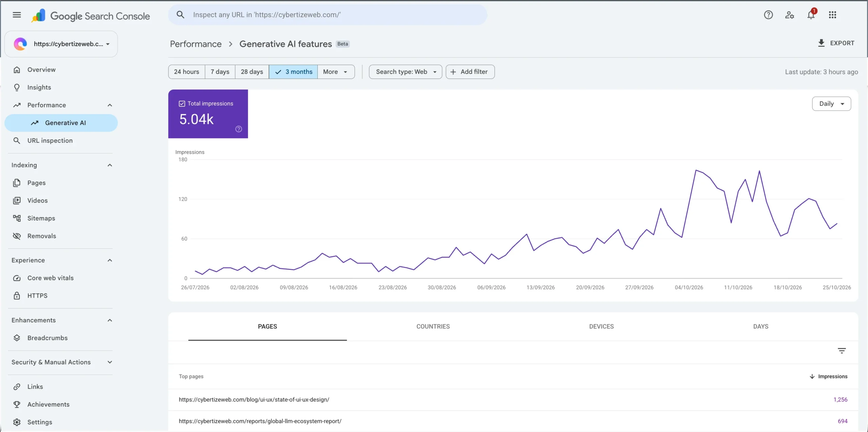868x432 pixels.
Task: Select the Pages tab
Action: pyautogui.click(x=267, y=326)
